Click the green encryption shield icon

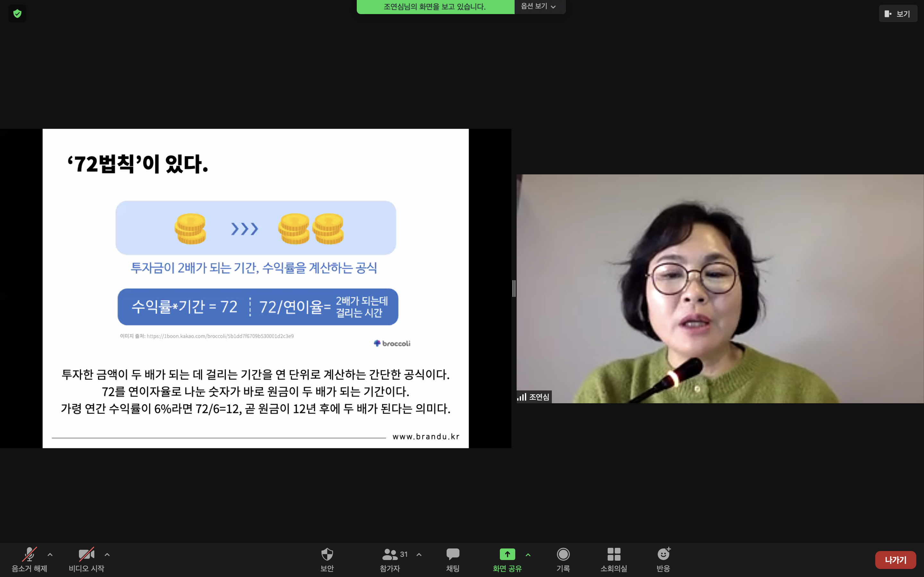point(17,14)
